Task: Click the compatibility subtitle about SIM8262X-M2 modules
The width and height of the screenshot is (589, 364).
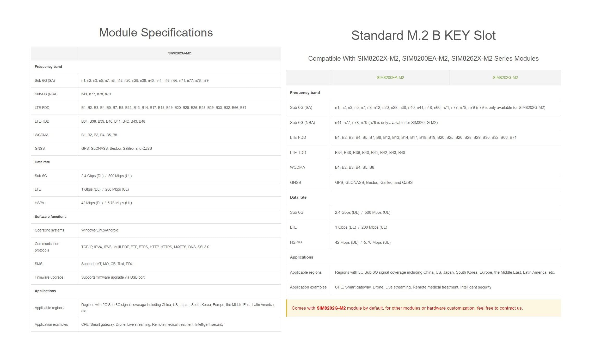Action: [x=423, y=59]
